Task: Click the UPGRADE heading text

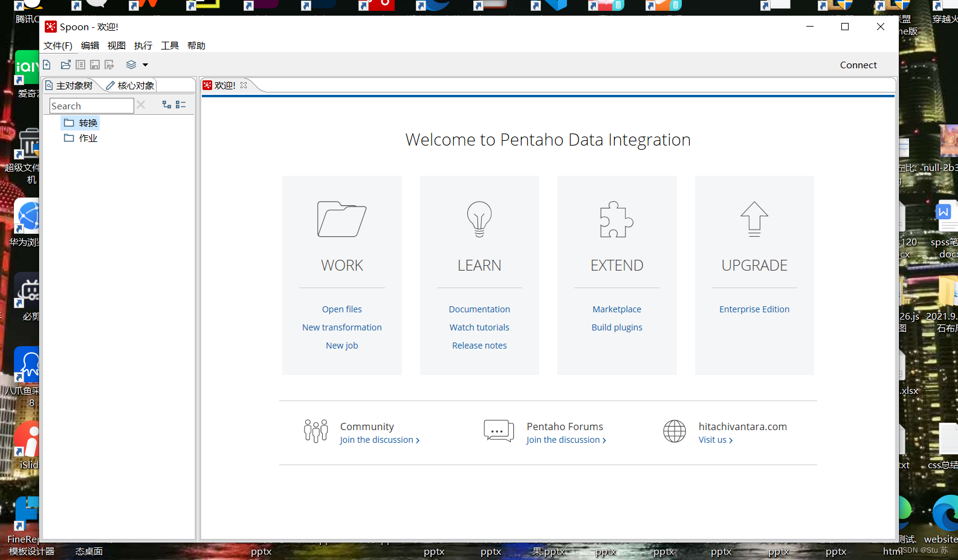Action: (754, 265)
